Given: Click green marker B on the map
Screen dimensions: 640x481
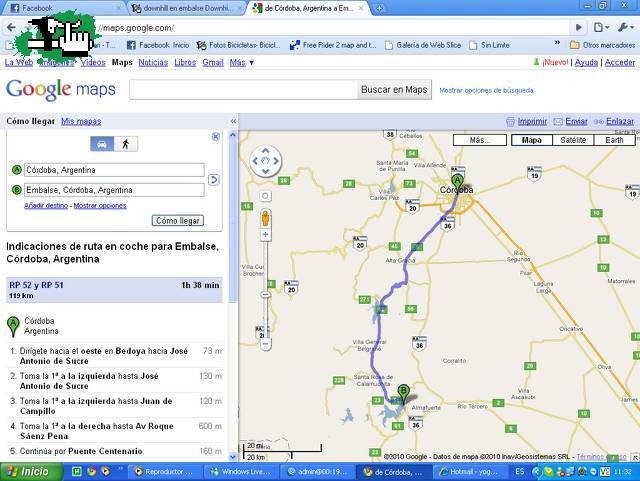Looking at the screenshot, I should pos(403,393).
